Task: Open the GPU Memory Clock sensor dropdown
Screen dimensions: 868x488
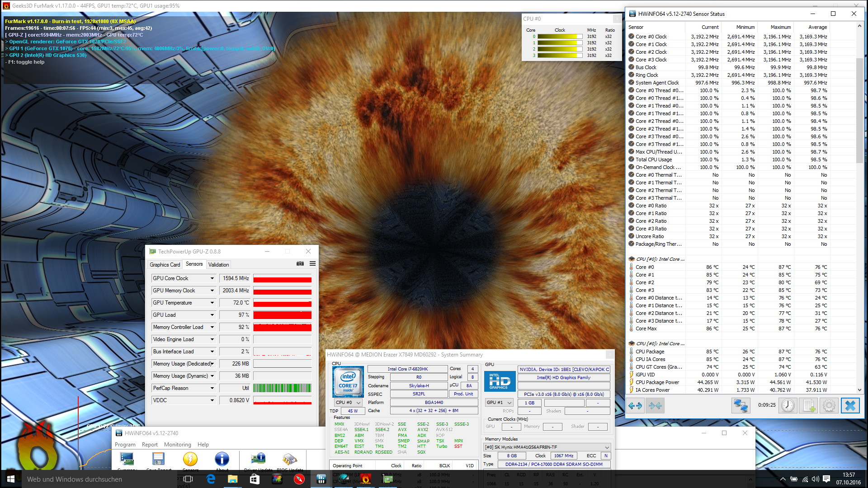Action: [x=212, y=291]
